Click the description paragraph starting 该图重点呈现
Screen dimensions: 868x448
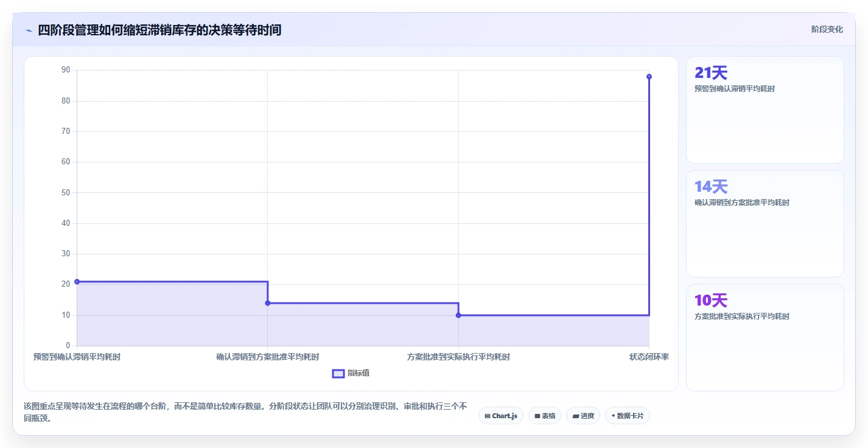point(245,412)
